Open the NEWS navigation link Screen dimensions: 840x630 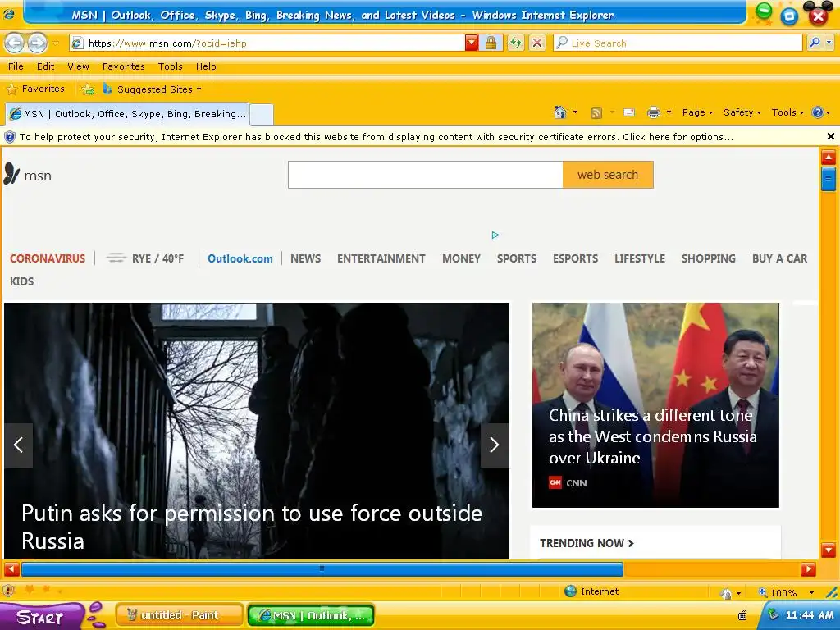pos(305,258)
